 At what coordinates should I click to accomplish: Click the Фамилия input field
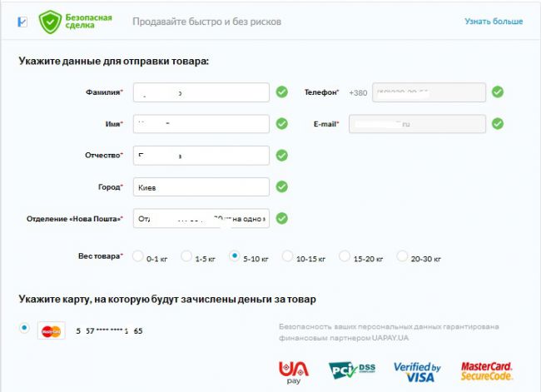pos(201,92)
